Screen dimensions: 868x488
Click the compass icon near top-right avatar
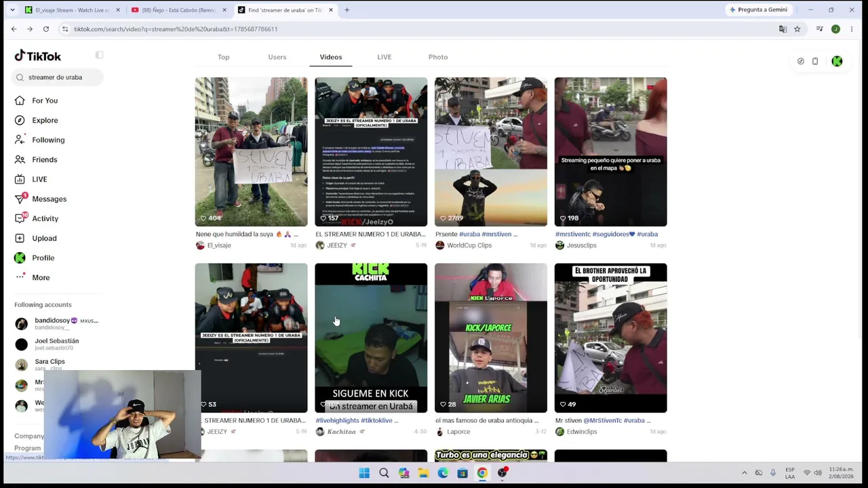pos(801,62)
